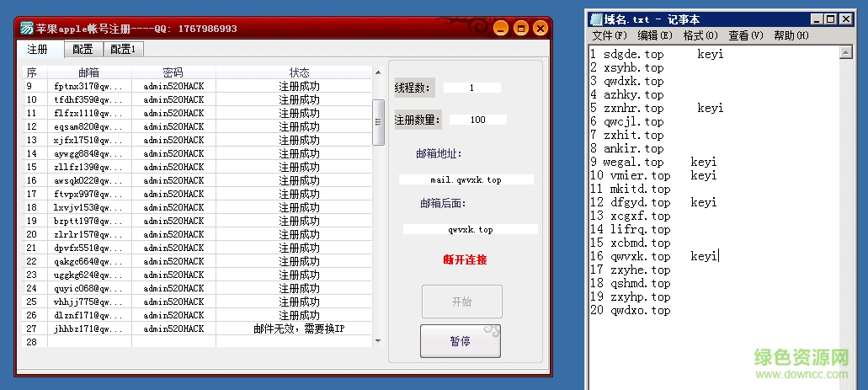
Task: Click the 邮箱后面 field with qwvxk.top
Action: coord(471,229)
